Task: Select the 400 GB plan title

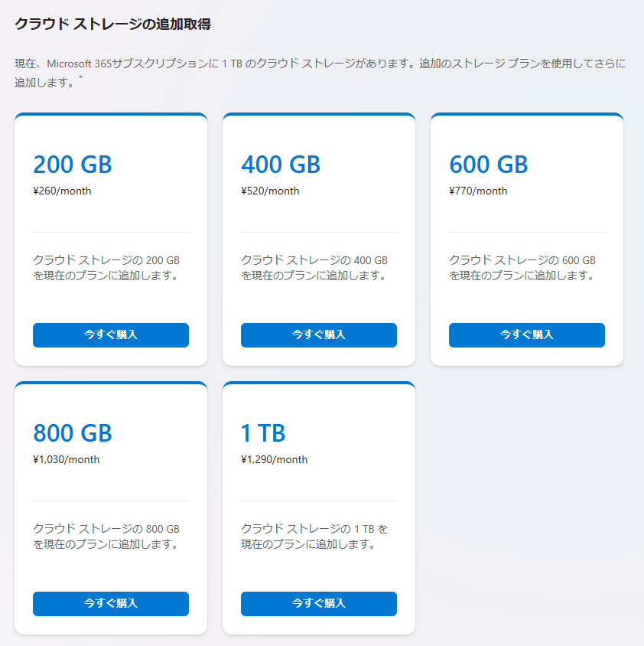Action: 281,165
